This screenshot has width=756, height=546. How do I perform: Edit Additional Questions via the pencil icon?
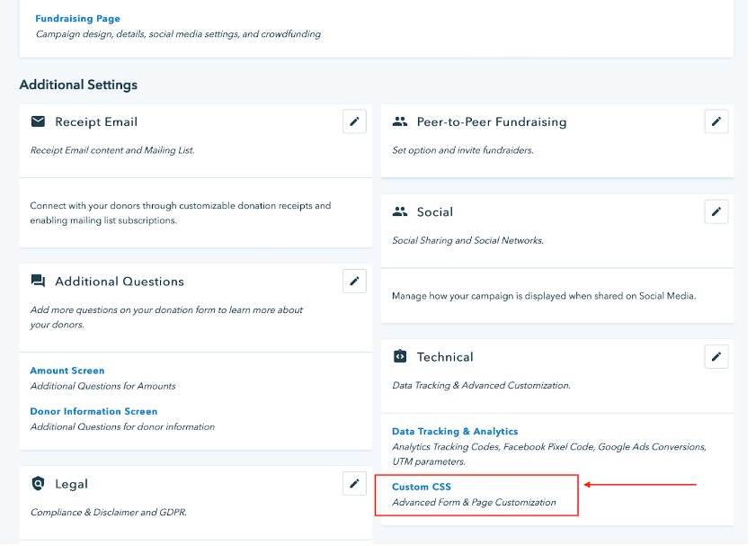tap(354, 281)
